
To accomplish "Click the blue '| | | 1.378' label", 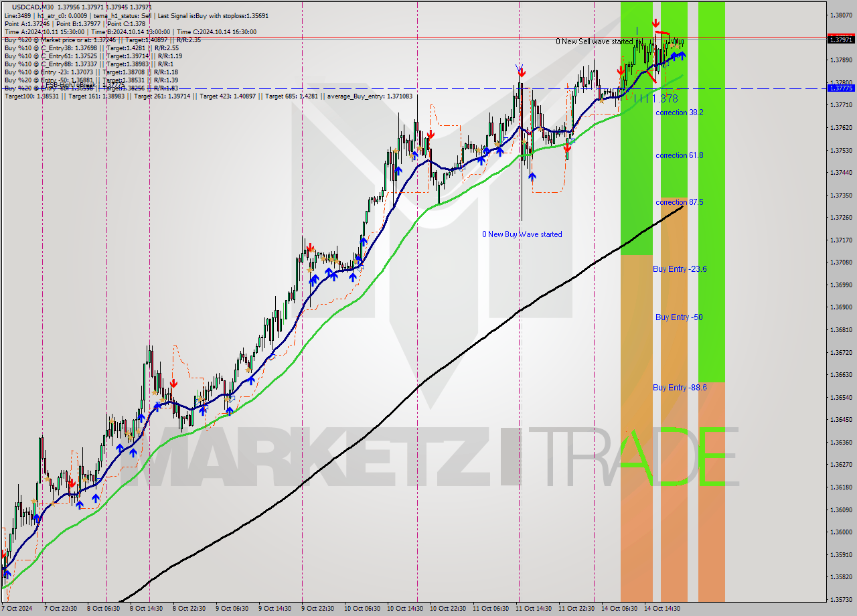I will tap(656, 98).
